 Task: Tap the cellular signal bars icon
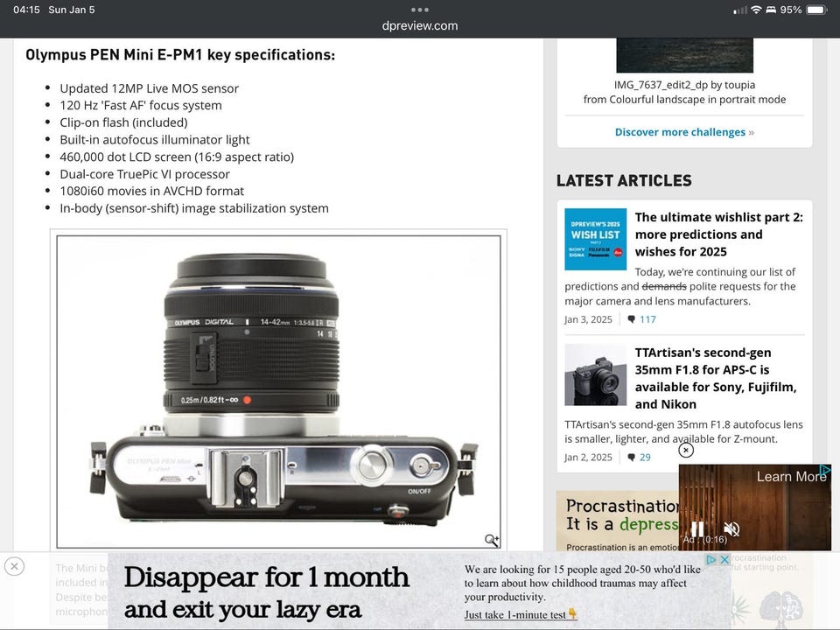(740, 10)
